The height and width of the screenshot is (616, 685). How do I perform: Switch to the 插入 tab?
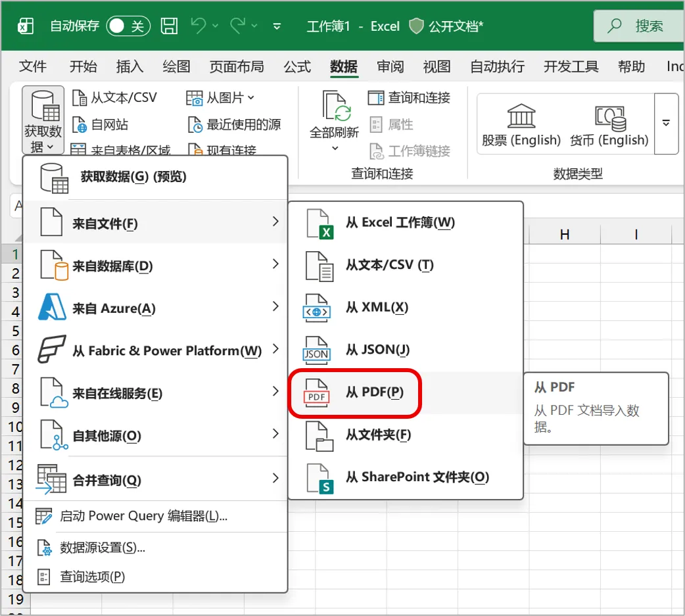click(130, 66)
